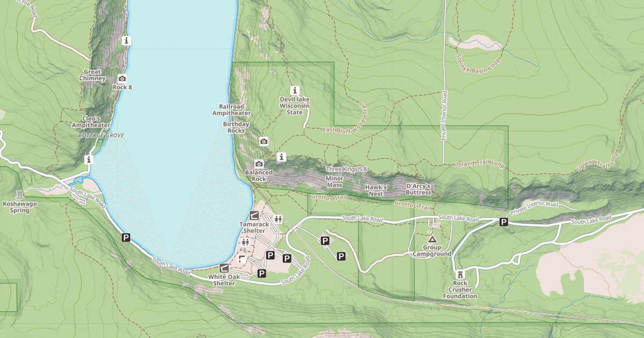Select Upland Trail Loop label near D'Arcy's Buttress

(x=479, y=164)
